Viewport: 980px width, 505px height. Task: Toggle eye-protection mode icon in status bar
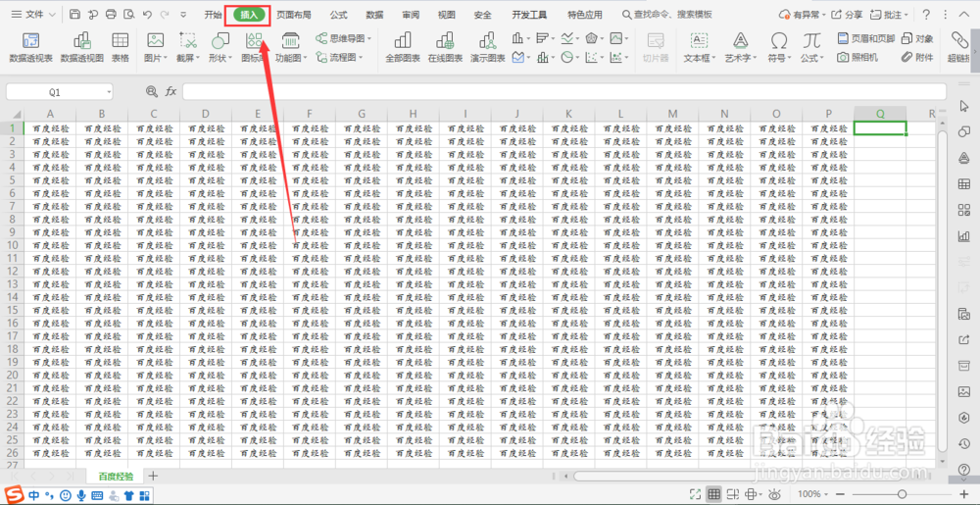775,494
